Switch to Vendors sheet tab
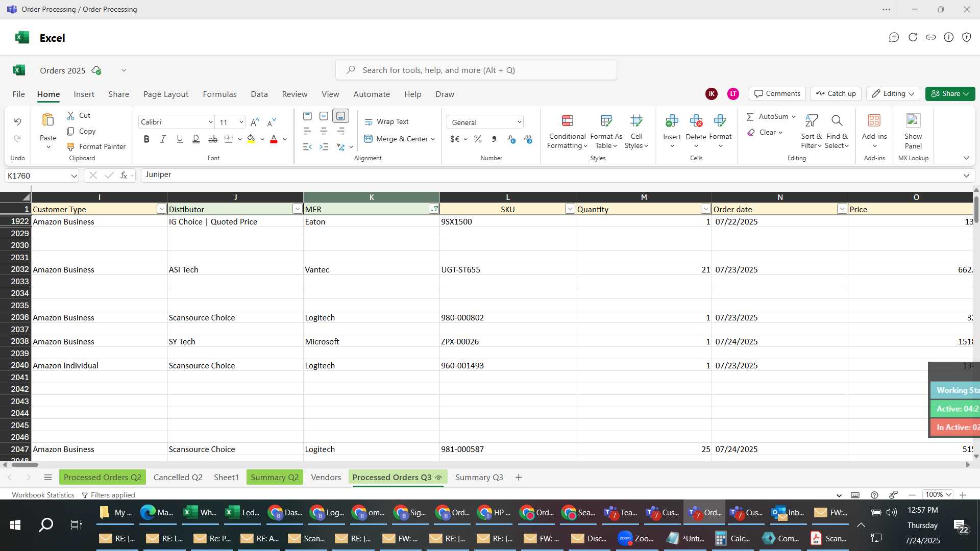980x551 pixels. pos(326,477)
